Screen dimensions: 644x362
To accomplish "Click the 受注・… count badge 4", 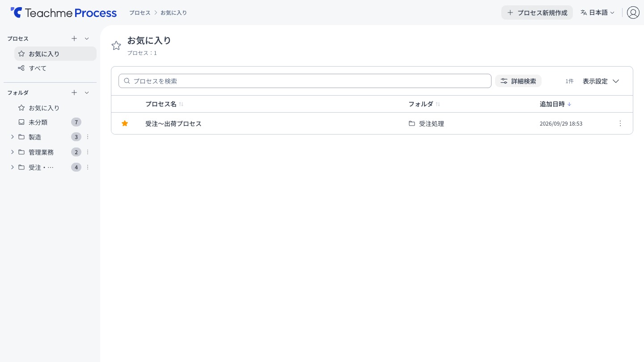I will coord(76,167).
